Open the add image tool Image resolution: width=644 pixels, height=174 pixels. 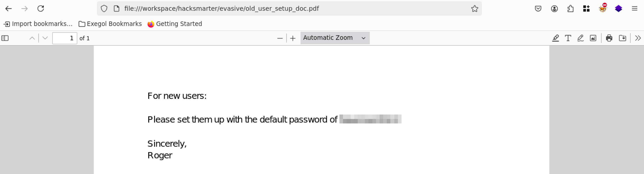(593, 38)
